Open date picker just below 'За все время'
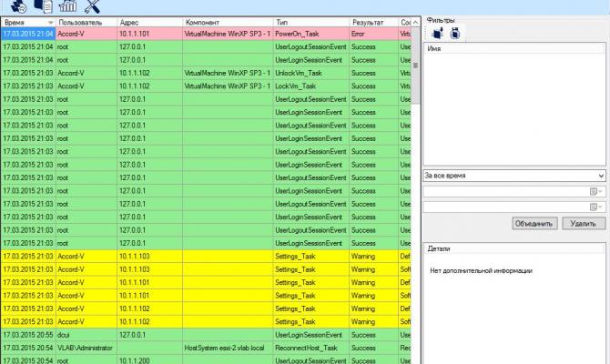 595,191
